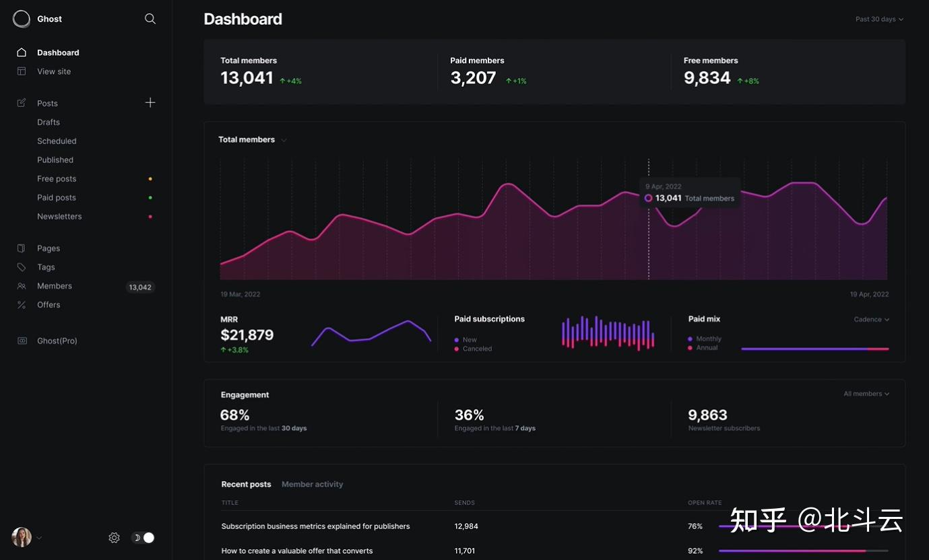Click the Ghost(Pro) icon

coord(22,341)
